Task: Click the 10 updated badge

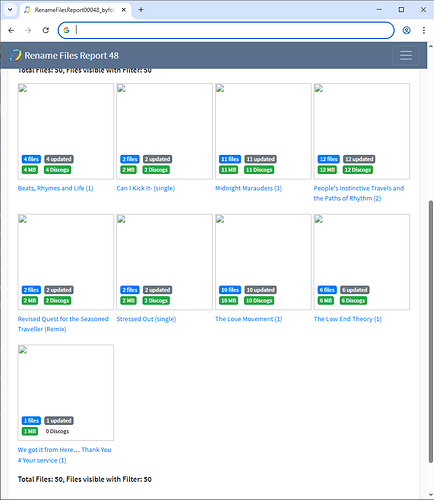Action: point(260,290)
